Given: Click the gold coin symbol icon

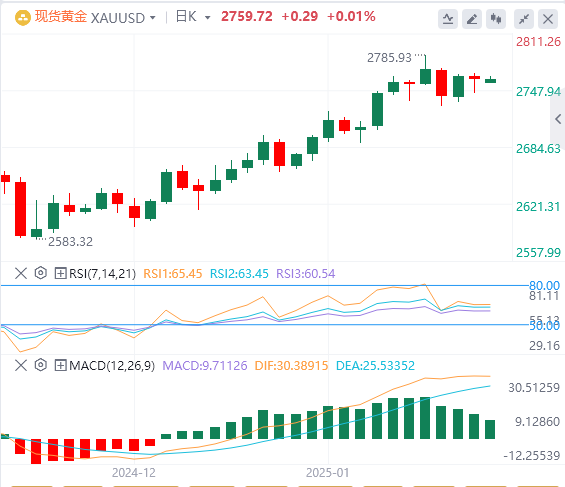Looking at the screenshot, I should (23, 18).
